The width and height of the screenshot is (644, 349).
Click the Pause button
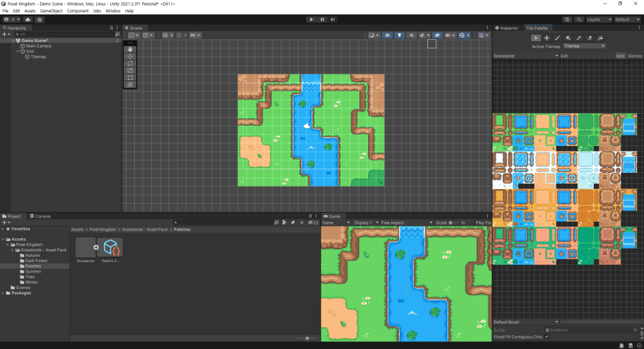click(322, 19)
